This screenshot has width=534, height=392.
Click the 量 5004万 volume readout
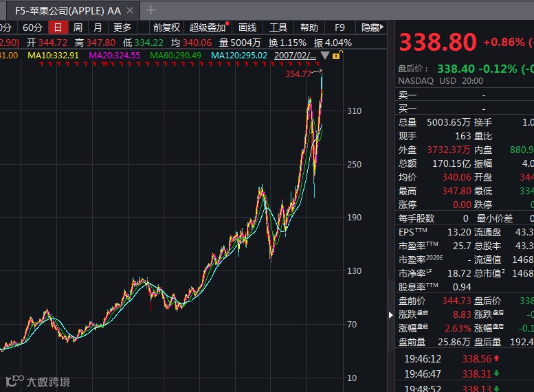(240, 43)
